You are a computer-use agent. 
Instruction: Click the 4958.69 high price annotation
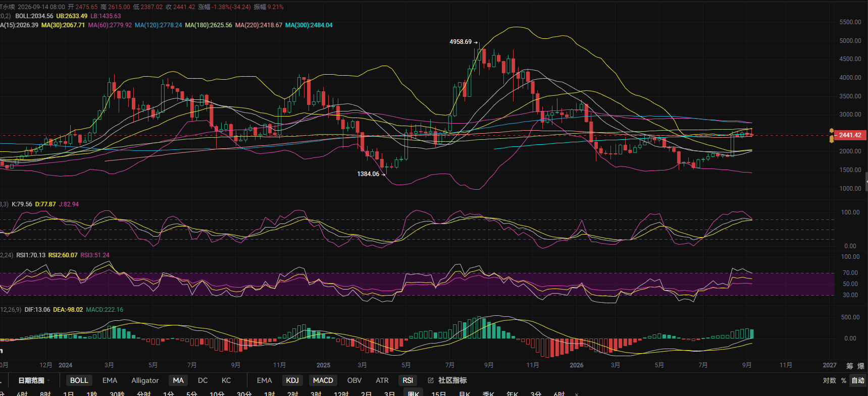(x=461, y=42)
